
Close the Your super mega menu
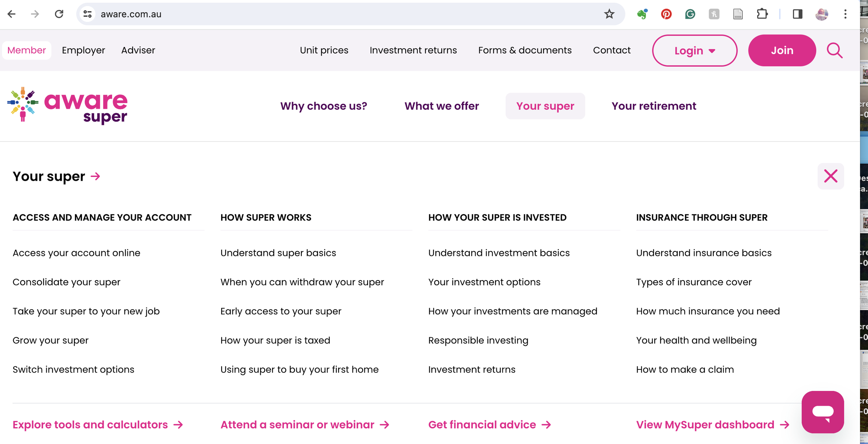tap(830, 176)
